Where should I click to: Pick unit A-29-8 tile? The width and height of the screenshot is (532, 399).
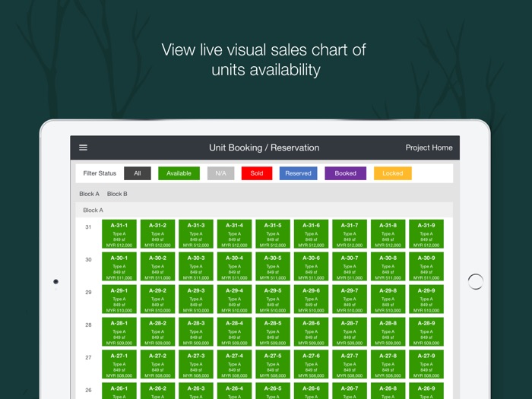click(388, 299)
